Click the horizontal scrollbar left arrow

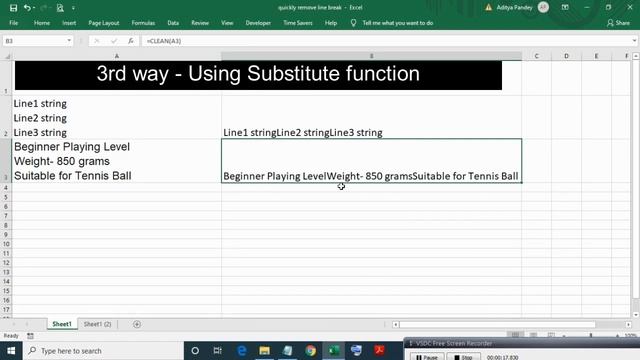pos(396,324)
